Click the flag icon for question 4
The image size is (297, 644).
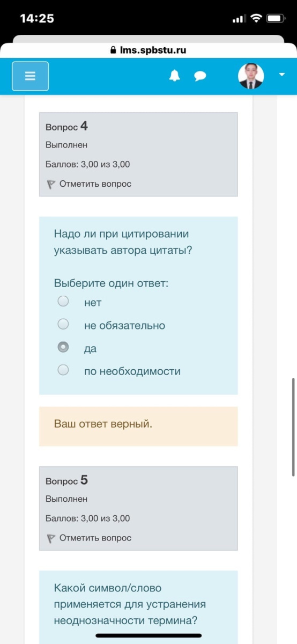[51, 184]
